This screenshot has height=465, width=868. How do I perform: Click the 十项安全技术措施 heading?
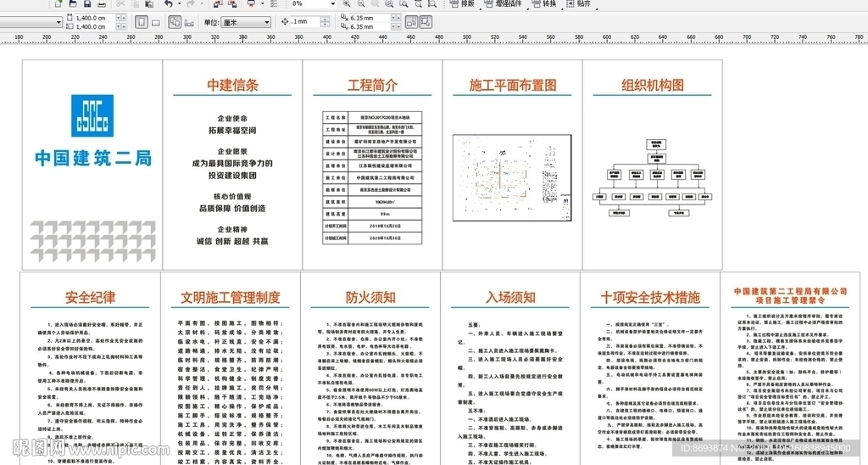coord(650,297)
